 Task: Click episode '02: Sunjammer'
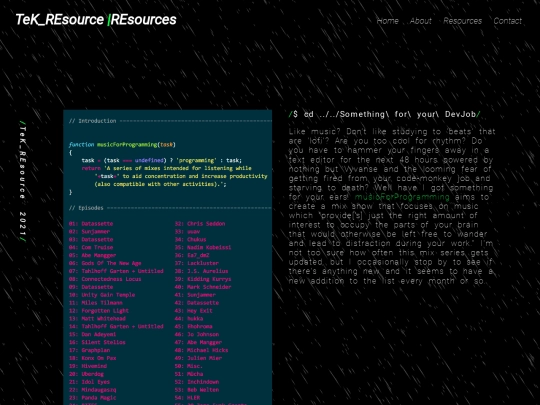tap(89, 232)
